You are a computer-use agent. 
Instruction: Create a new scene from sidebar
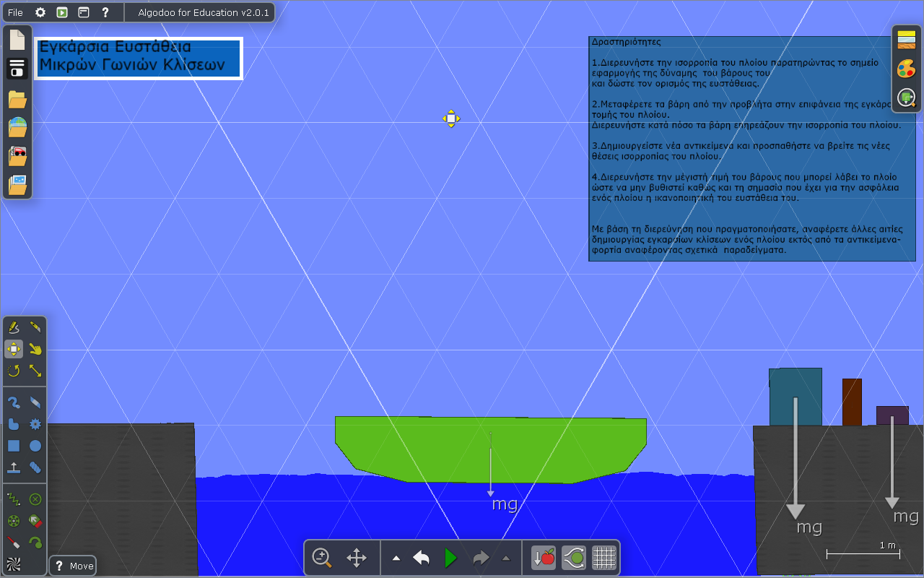(x=17, y=40)
